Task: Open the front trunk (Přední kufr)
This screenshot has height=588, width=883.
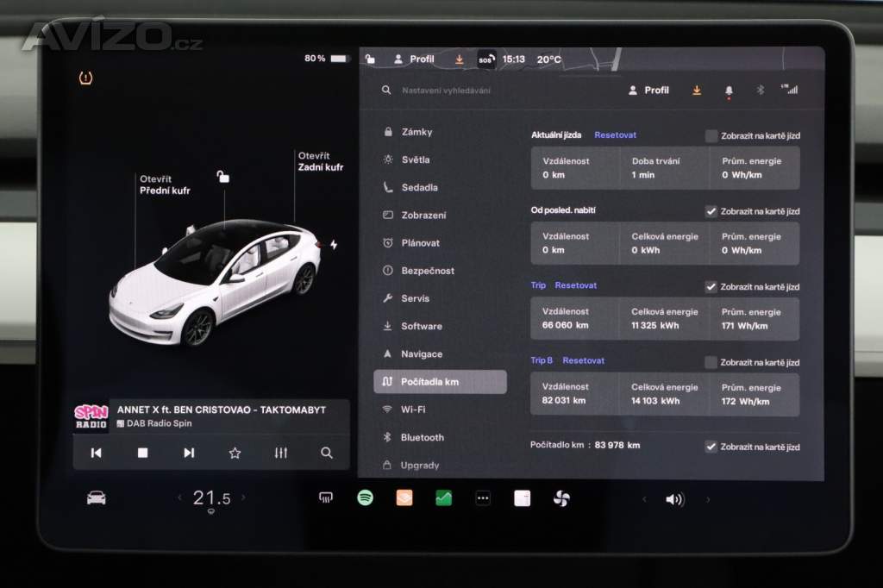Action: [165, 185]
